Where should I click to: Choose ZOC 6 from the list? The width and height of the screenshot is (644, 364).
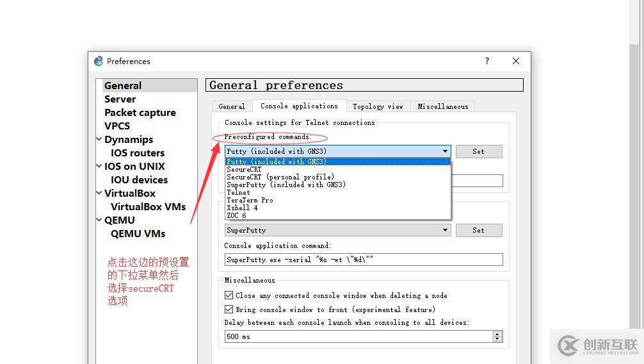click(337, 215)
